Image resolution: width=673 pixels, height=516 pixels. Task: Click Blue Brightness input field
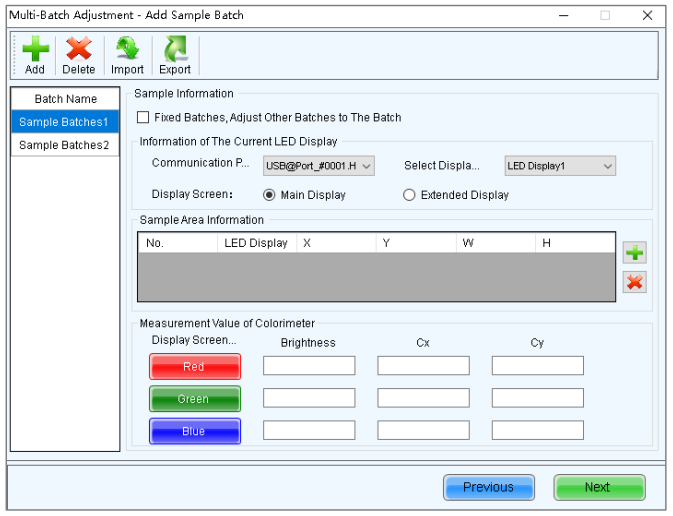pyautogui.click(x=309, y=430)
